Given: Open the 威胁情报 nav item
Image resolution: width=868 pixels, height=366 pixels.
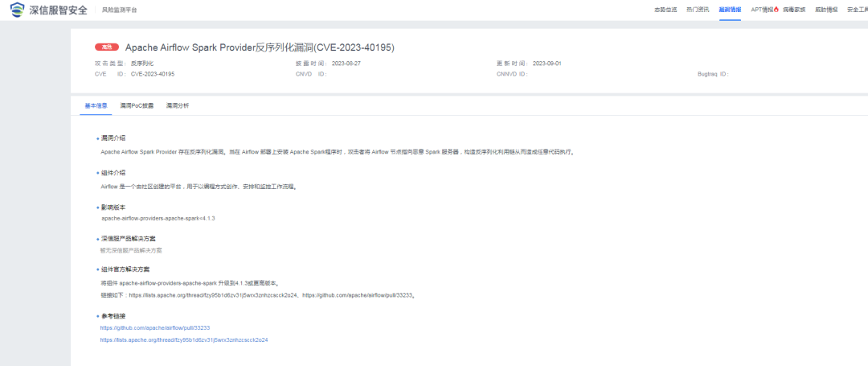Looking at the screenshot, I should (826, 10).
